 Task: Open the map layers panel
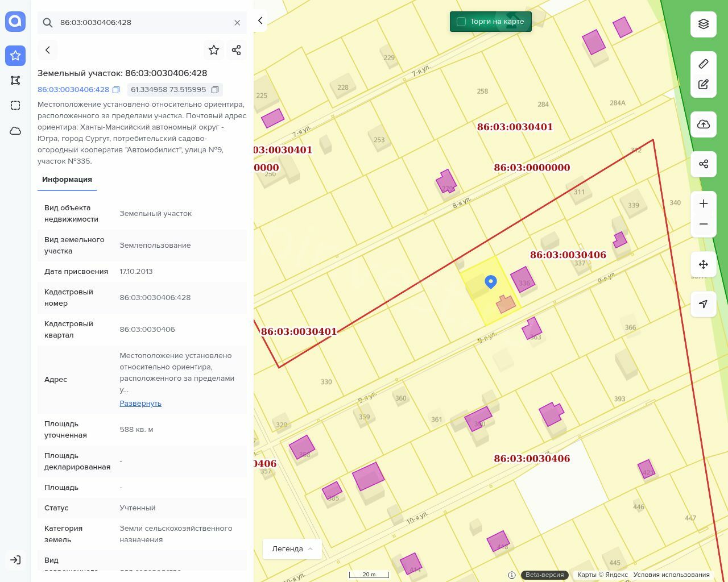pyautogui.click(x=704, y=24)
